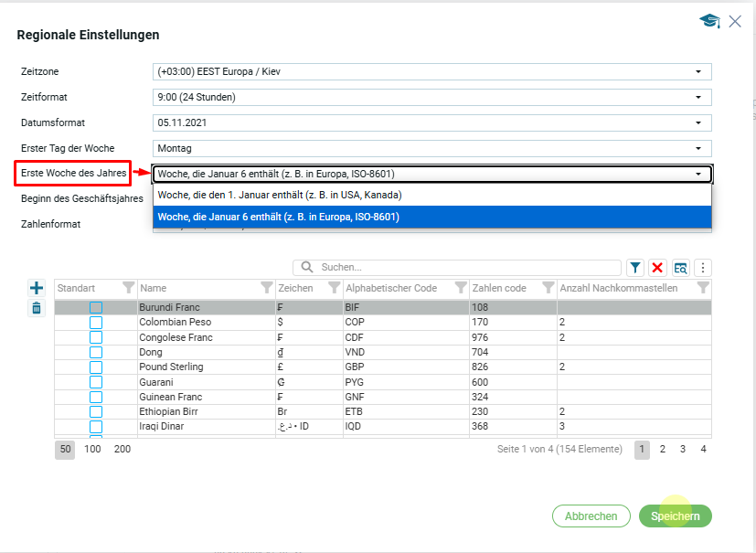Enable Standart checkbox for Ethiopian Birr

pos(96,412)
